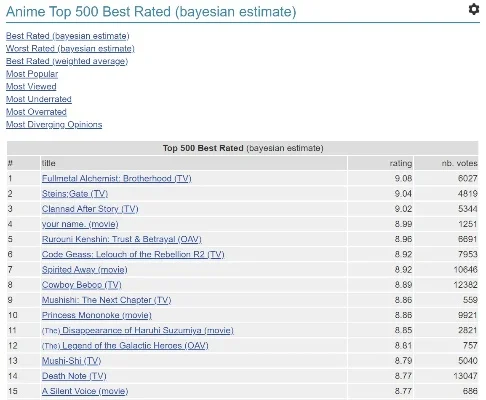The height and width of the screenshot is (400, 486).
Task: Go to Most Popular list
Action: tap(32, 74)
